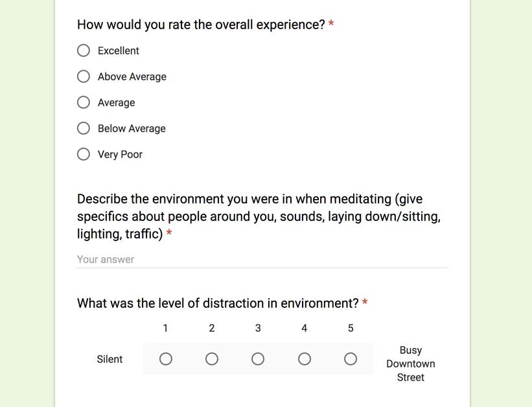The height and width of the screenshot is (407, 532).
Task: Click the level of distraction question heading
Action: (218, 303)
